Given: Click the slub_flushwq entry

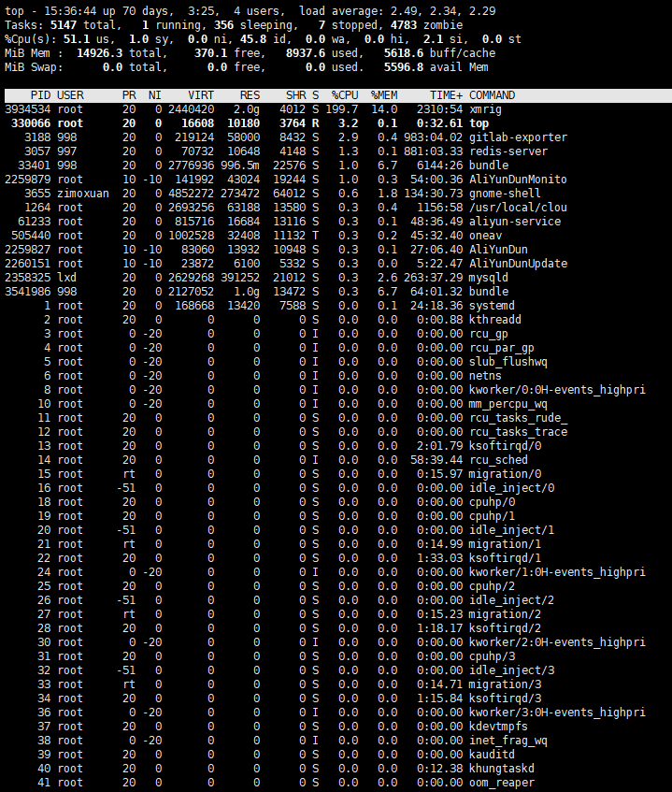Looking at the screenshot, I should pyautogui.click(x=508, y=362).
